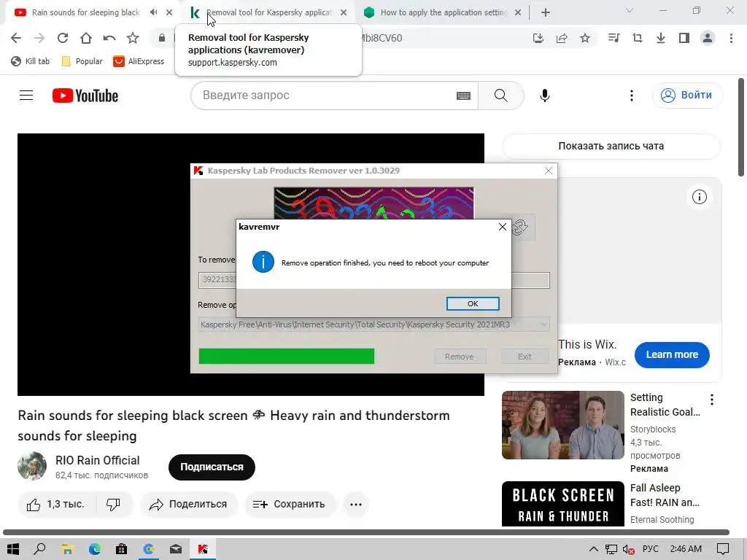747x560 pixels.
Task: Open the tab search chevron
Action: [x=630, y=10]
